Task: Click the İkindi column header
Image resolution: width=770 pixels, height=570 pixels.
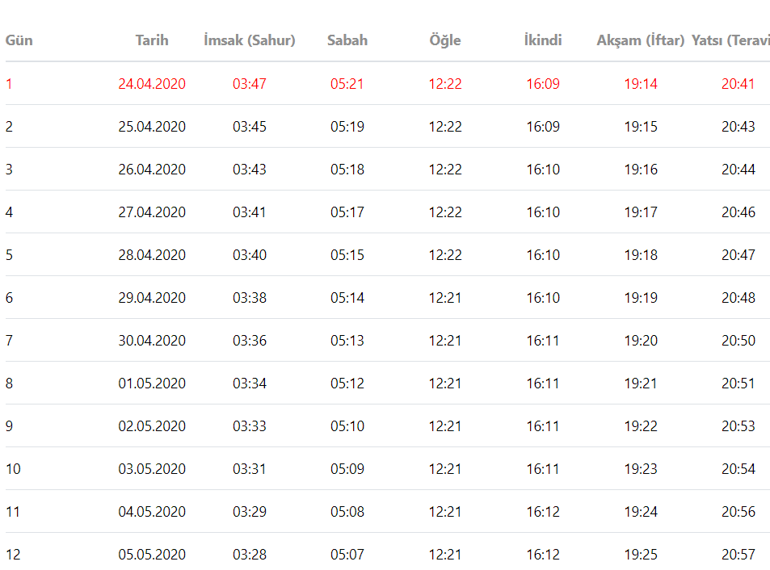Action: click(x=543, y=41)
